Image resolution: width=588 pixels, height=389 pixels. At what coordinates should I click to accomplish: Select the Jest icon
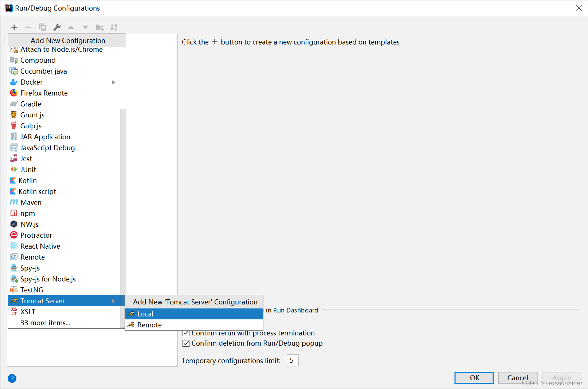14,159
